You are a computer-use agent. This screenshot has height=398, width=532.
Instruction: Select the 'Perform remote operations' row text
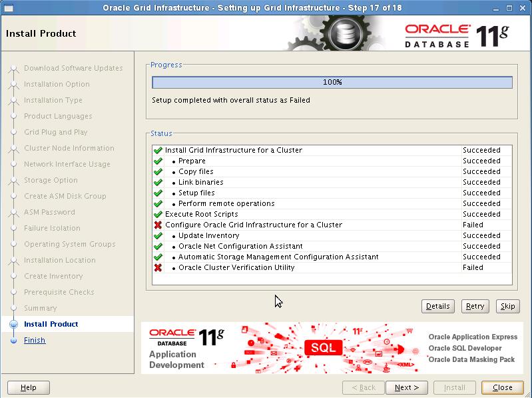pos(226,204)
